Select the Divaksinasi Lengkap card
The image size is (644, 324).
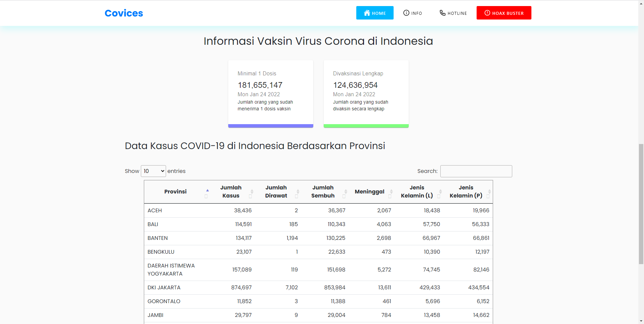click(366, 94)
